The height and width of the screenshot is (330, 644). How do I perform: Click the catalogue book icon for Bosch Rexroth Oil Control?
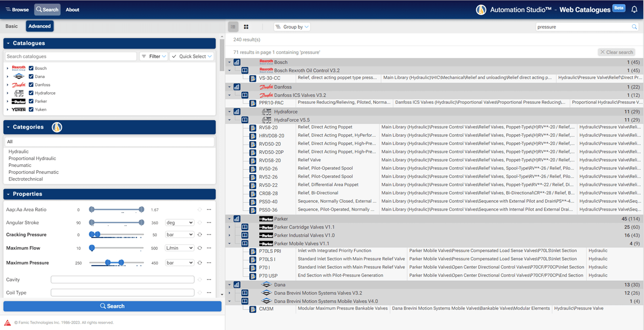click(x=245, y=70)
